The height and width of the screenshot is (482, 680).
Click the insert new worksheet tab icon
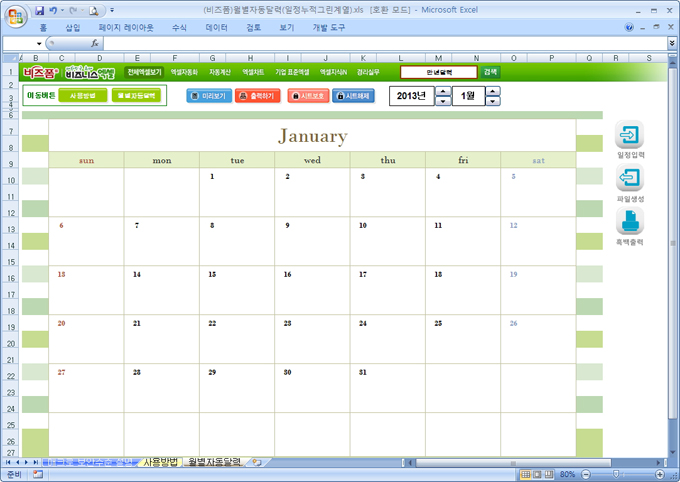[257, 462]
